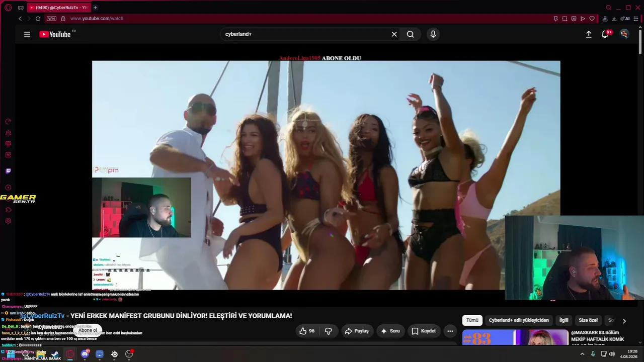
Task: Like the video with 96 likes
Action: click(x=307, y=331)
